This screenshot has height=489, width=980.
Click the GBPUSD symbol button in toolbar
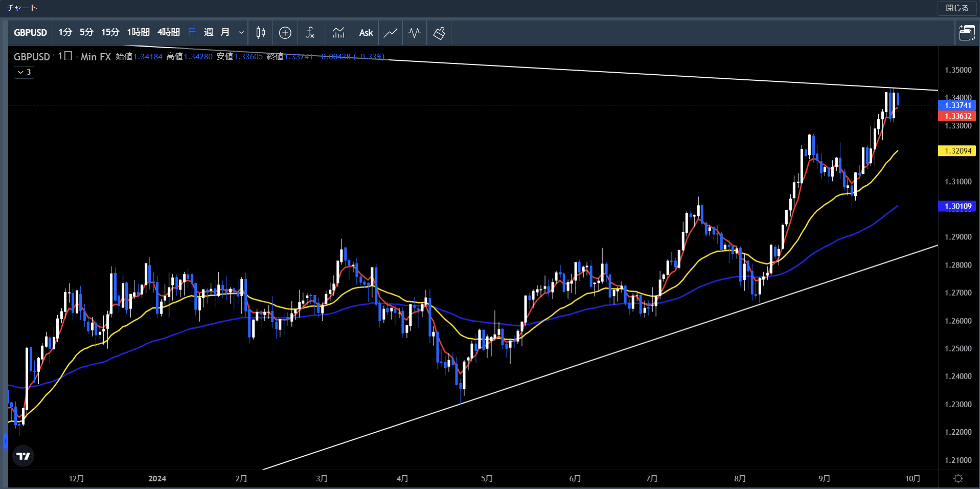[30, 32]
